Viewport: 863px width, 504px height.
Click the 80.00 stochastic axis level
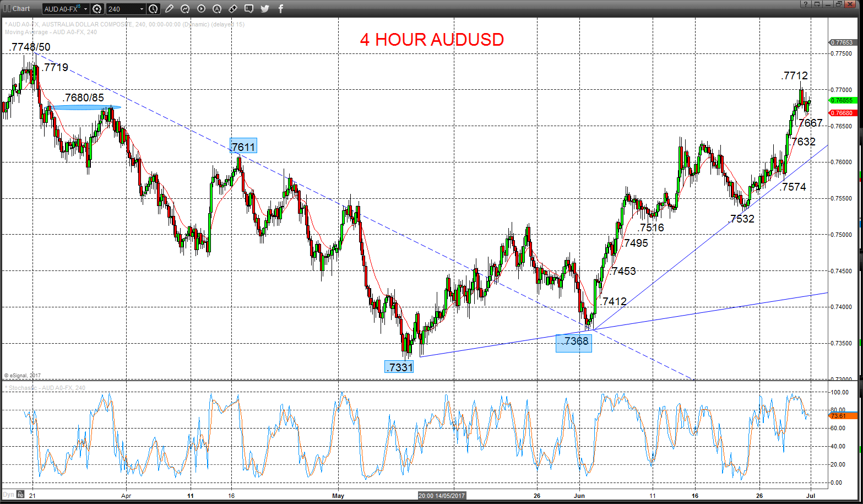pyautogui.click(x=838, y=410)
